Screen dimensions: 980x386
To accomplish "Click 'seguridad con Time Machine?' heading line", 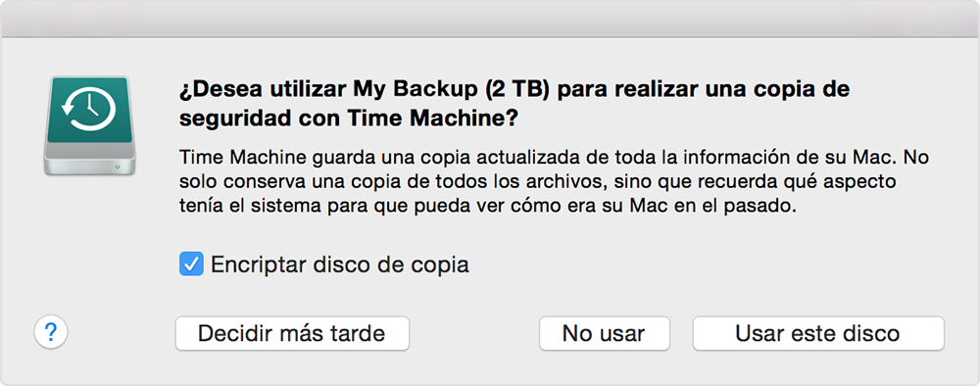I will click(x=349, y=119).
